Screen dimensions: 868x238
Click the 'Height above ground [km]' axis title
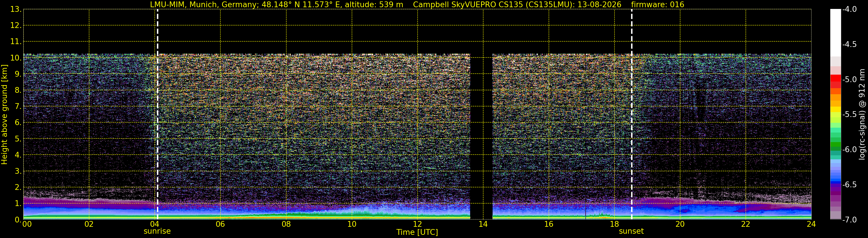tap(4, 115)
